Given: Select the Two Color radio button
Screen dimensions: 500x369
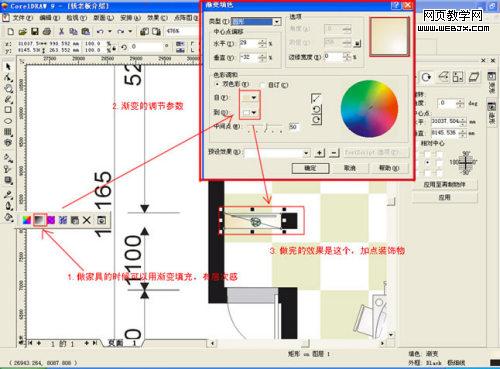Looking at the screenshot, I should click(218, 84).
